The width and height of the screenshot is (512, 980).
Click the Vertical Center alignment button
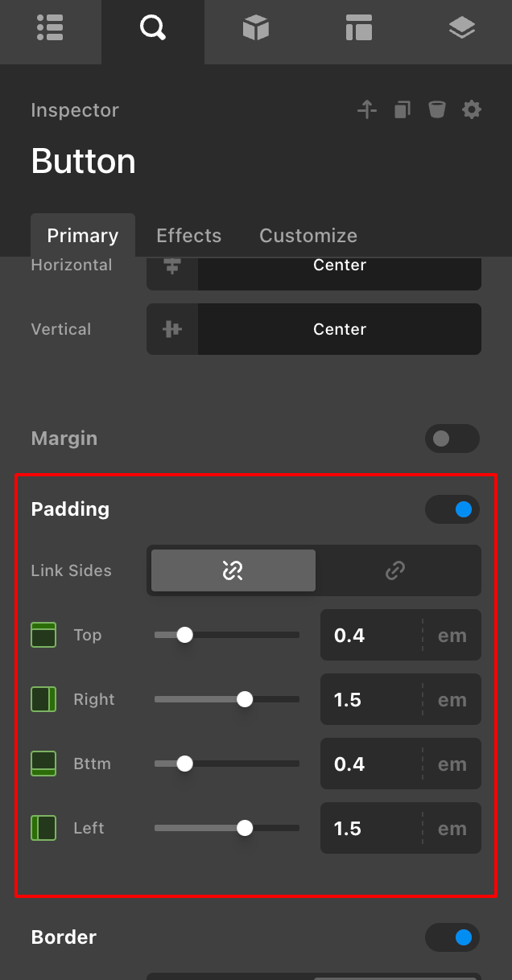coord(339,329)
